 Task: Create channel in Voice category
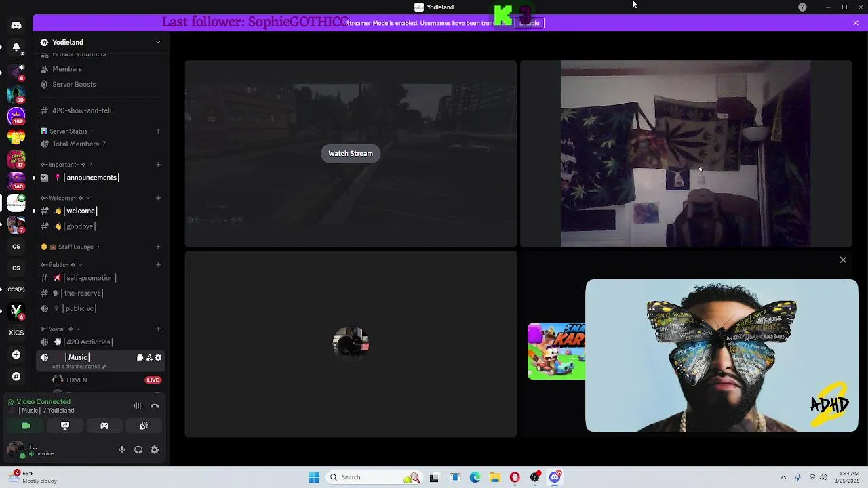click(x=158, y=329)
